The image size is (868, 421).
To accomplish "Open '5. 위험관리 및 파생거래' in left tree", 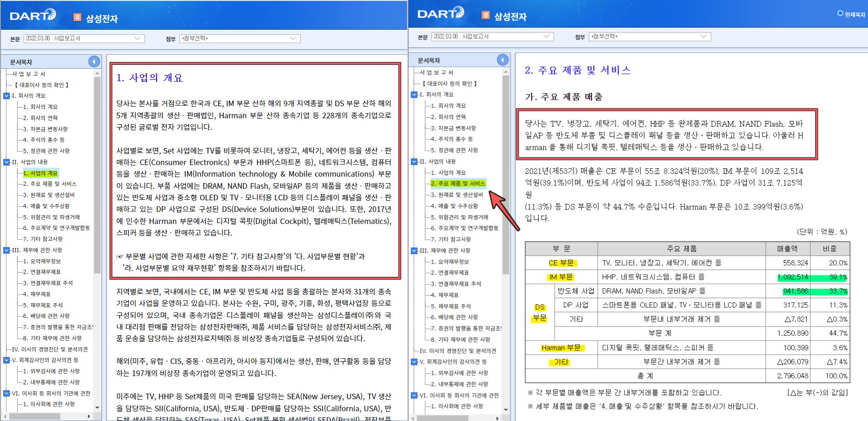I will 51,217.
